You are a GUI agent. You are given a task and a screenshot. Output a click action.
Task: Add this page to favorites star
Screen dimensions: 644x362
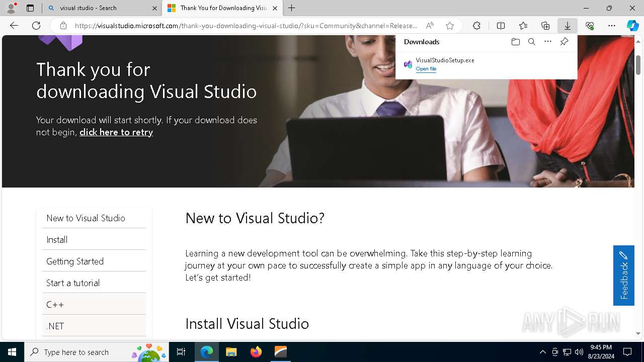[450, 26]
